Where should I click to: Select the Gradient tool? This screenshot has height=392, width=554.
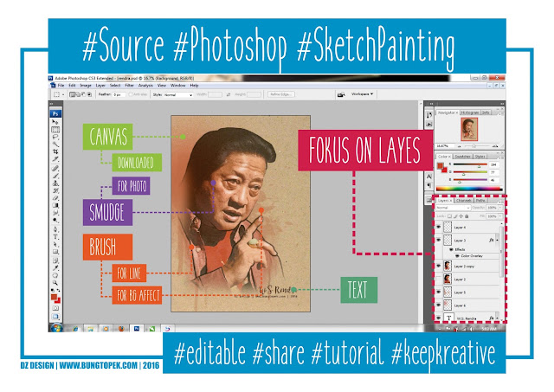click(x=55, y=205)
